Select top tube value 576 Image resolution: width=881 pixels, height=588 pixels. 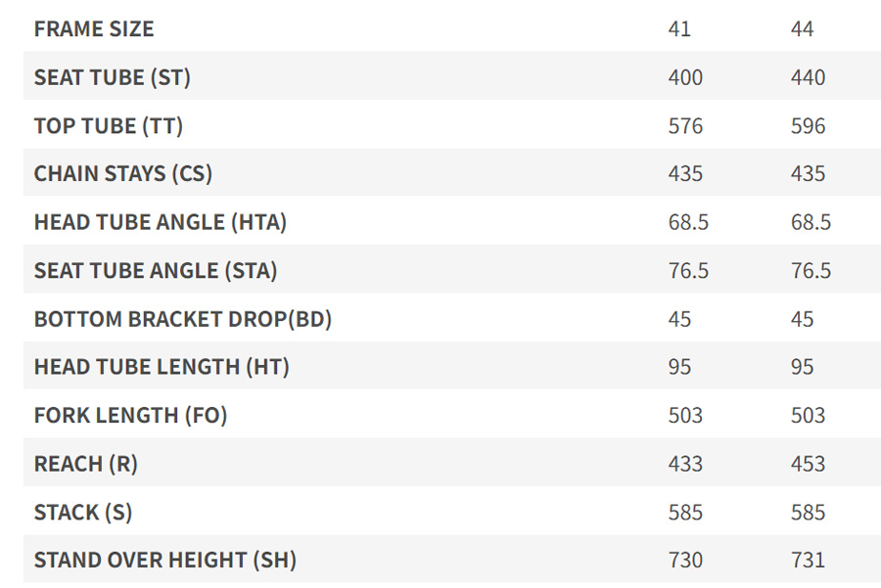click(x=685, y=126)
